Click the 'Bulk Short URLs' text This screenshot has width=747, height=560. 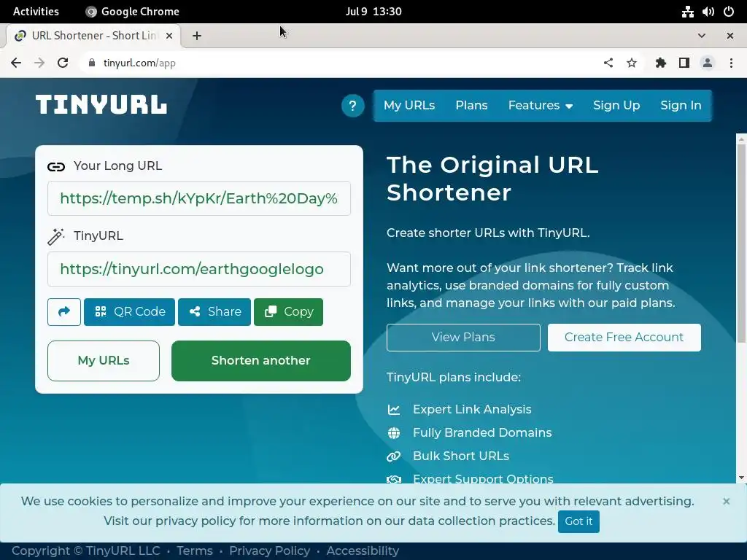pos(461,456)
